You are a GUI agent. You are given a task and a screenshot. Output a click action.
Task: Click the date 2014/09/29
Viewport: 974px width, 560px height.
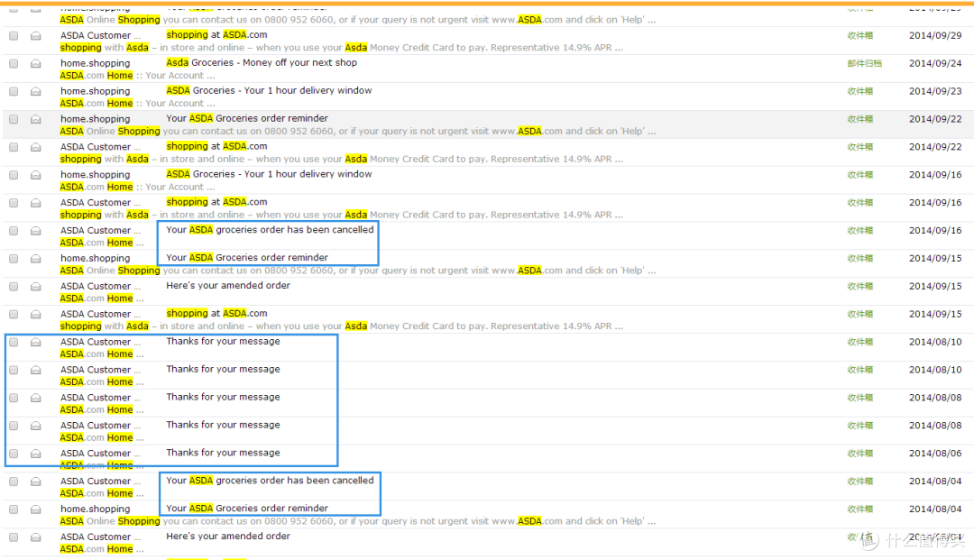(x=935, y=35)
